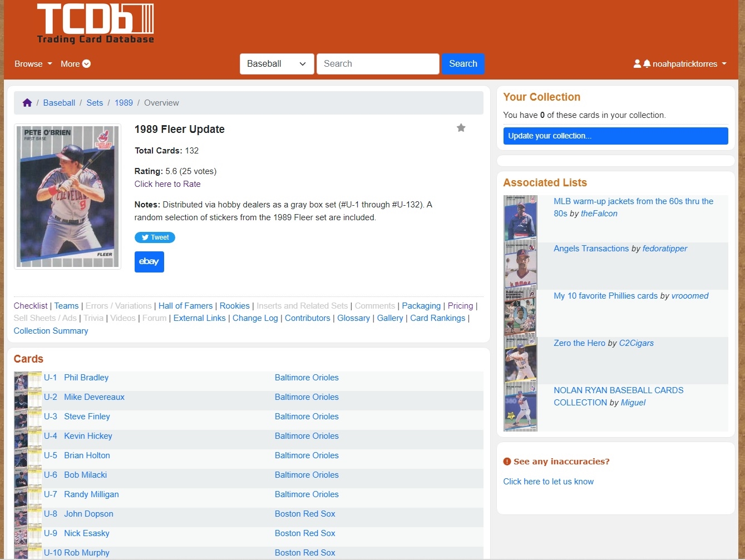Open card U-1 Phil Bradley
Image resolution: width=745 pixels, height=560 pixels.
tap(86, 378)
